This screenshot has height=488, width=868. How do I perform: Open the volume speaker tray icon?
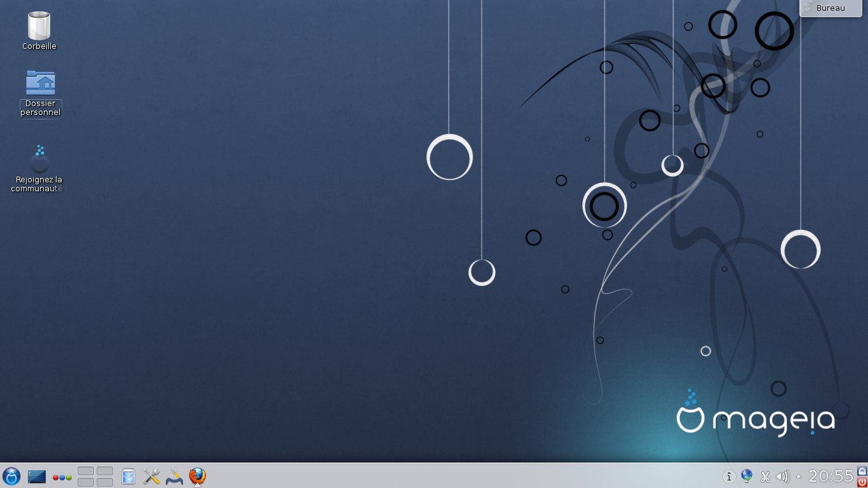coord(783,477)
